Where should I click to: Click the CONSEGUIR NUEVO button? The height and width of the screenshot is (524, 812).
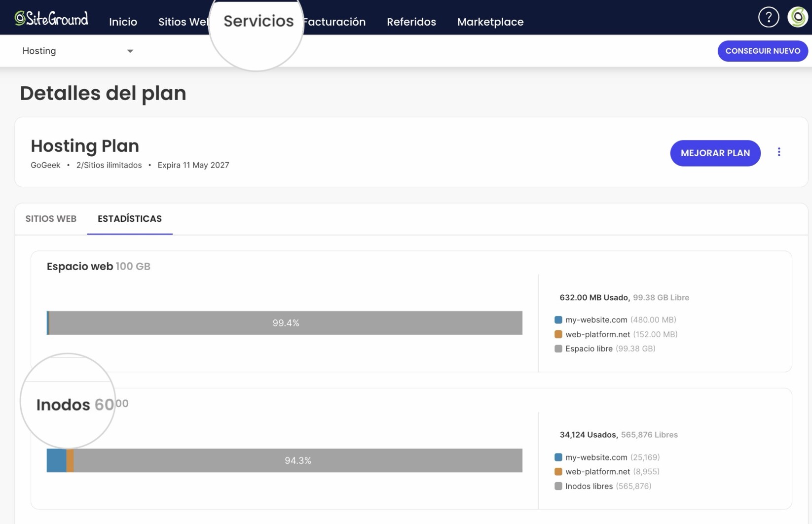point(763,51)
